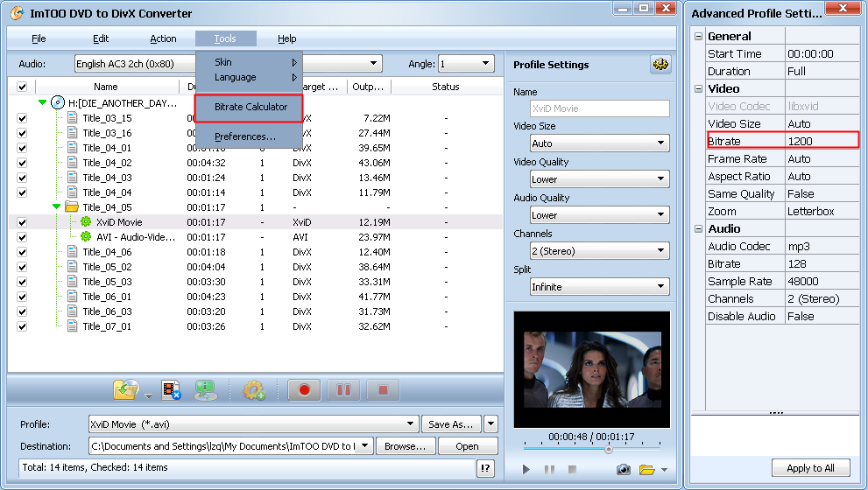The width and height of the screenshot is (868, 490).
Task: Click Title_03_15 file icon
Action: point(72,117)
